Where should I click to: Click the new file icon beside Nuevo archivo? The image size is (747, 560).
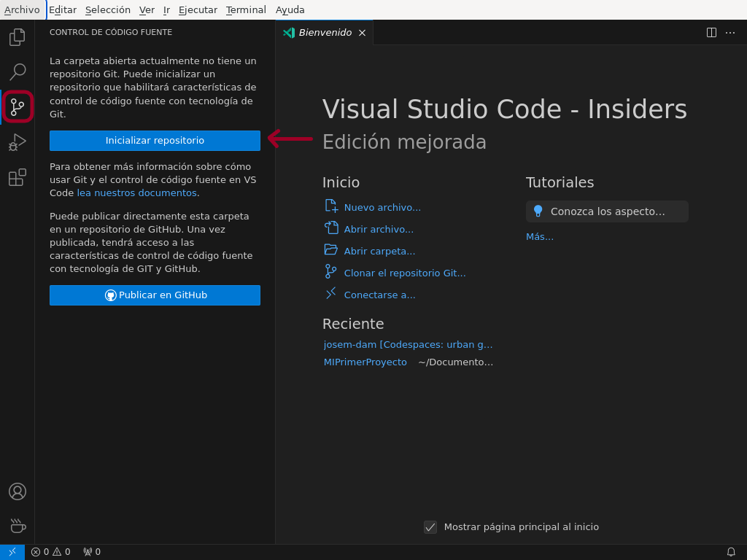pos(331,206)
